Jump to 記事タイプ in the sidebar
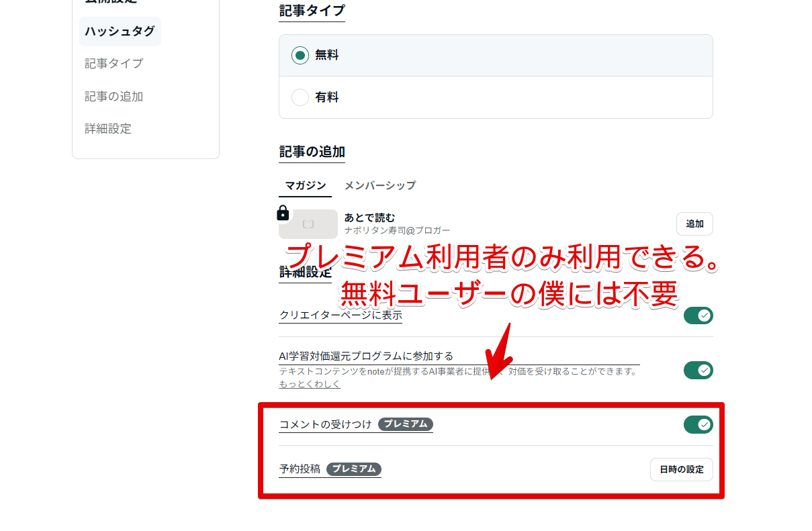 pyautogui.click(x=114, y=63)
